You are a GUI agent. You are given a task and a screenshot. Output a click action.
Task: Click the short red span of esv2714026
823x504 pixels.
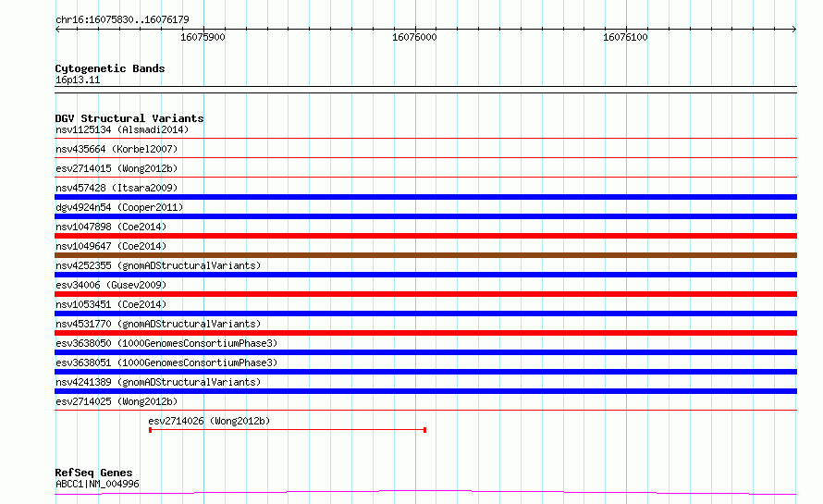tap(288, 430)
